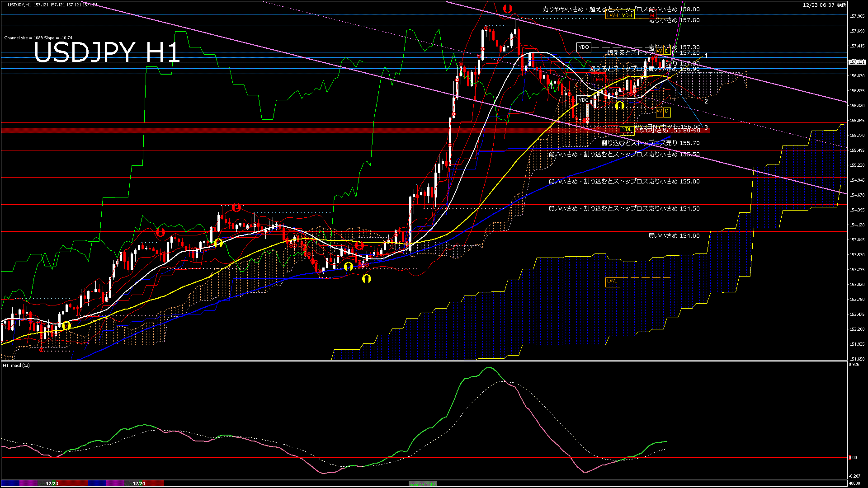The width and height of the screenshot is (868, 488).
Task: Click the 12/23 date segment
Action: pos(52,483)
